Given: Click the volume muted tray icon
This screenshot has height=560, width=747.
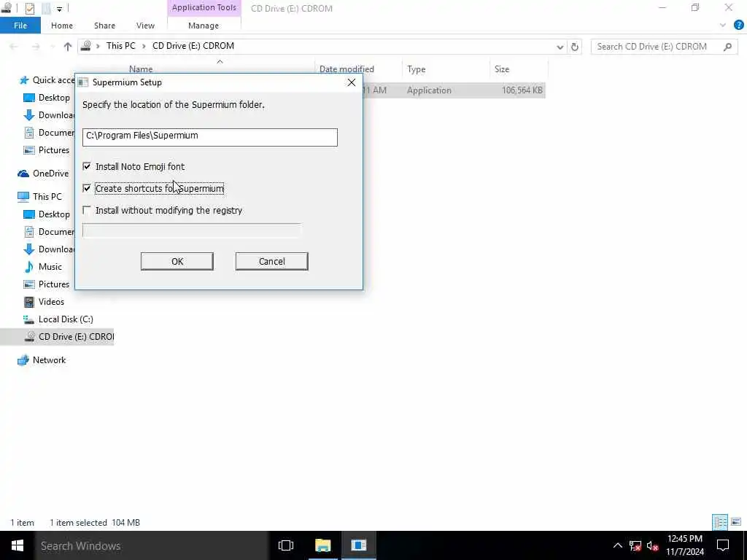Looking at the screenshot, I should (652, 545).
